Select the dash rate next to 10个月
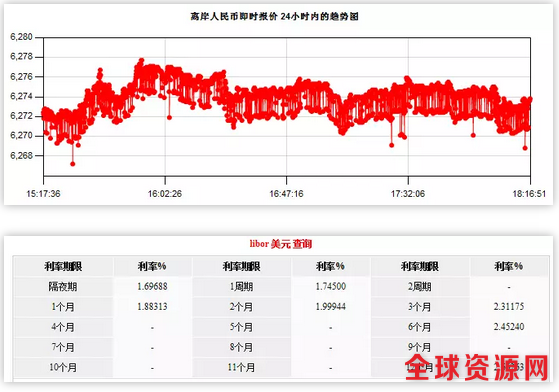 [x=152, y=368]
